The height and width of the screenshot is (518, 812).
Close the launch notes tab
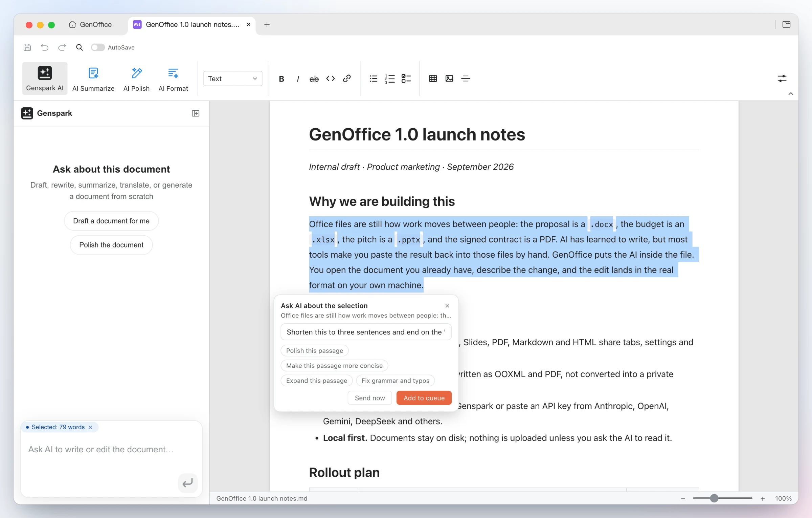tap(249, 24)
